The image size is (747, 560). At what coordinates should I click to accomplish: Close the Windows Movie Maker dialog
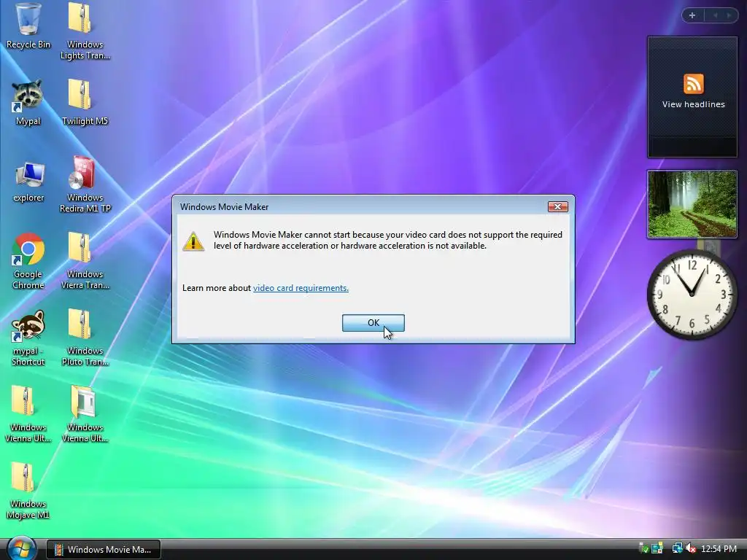point(557,206)
